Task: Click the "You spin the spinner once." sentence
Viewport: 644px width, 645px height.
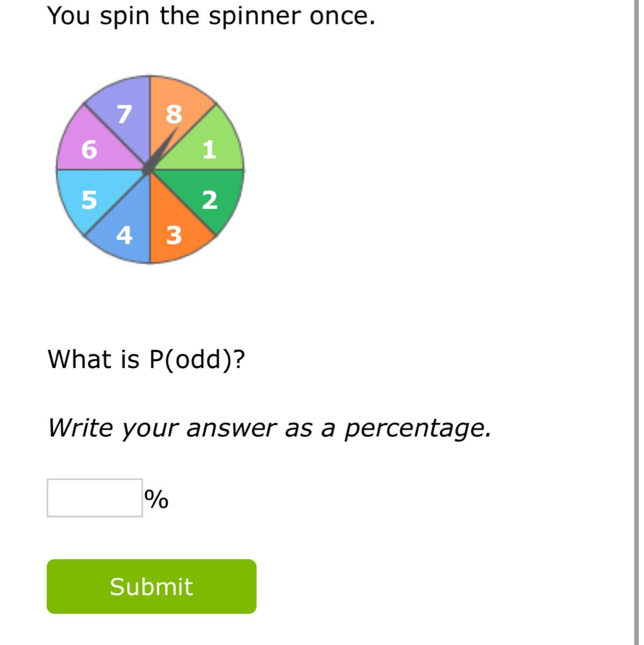Action: (x=211, y=16)
